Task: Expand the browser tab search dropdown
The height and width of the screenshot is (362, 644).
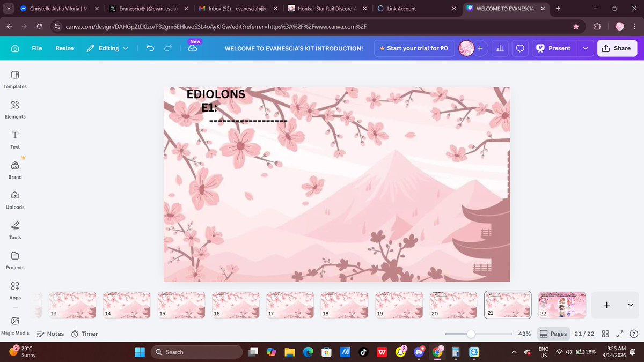Action: click(8, 9)
